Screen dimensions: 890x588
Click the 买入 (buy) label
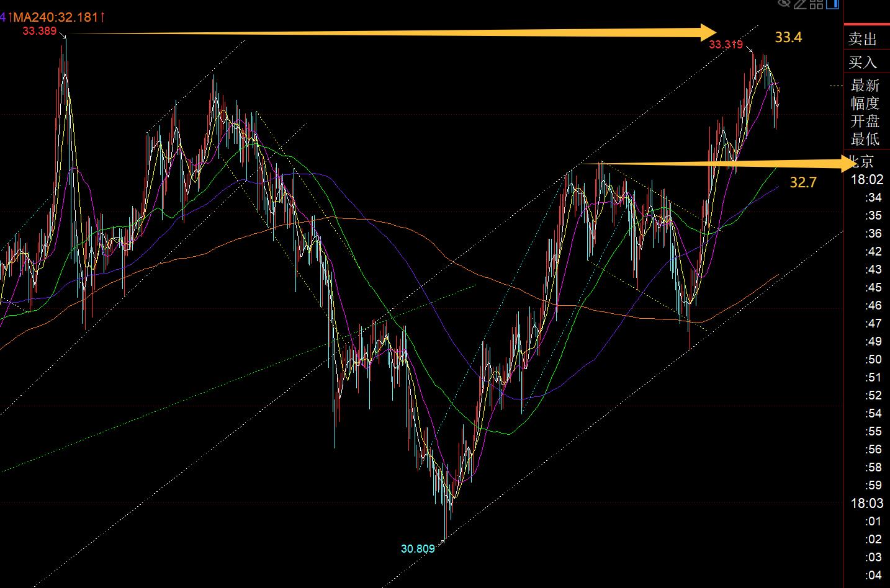click(x=863, y=62)
